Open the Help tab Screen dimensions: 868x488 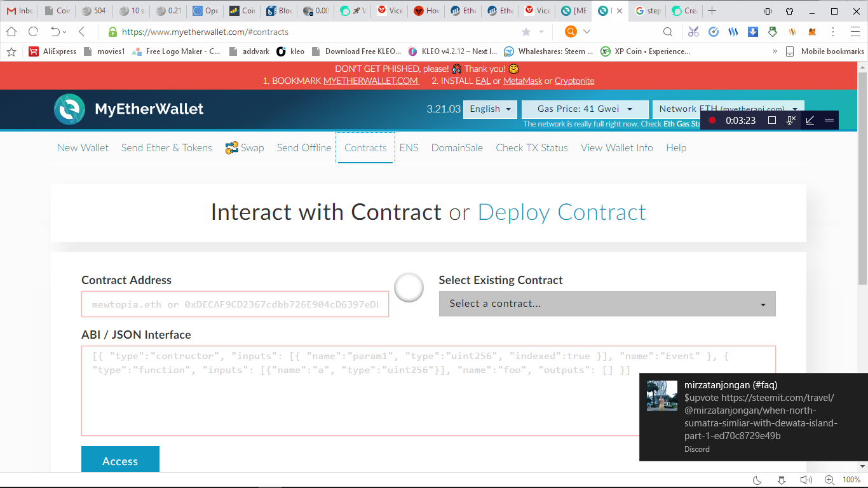point(676,147)
